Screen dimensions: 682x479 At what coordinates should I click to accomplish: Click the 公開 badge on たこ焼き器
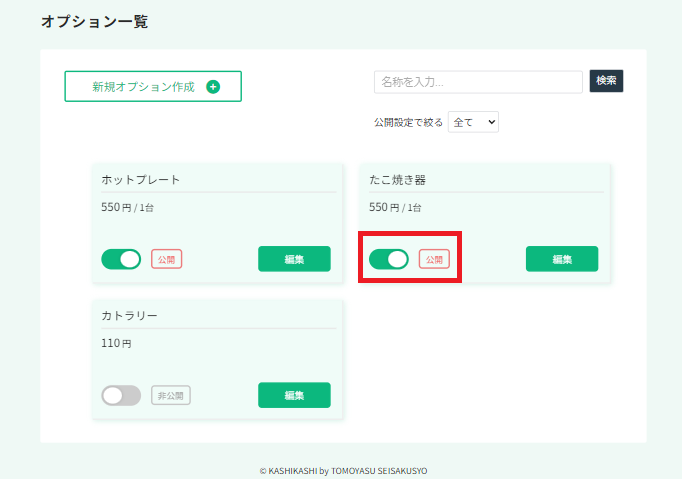click(x=434, y=259)
